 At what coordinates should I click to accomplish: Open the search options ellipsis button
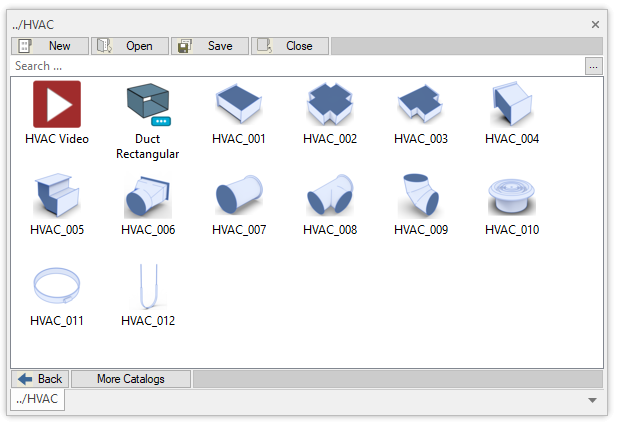click(x=594, y=66)
